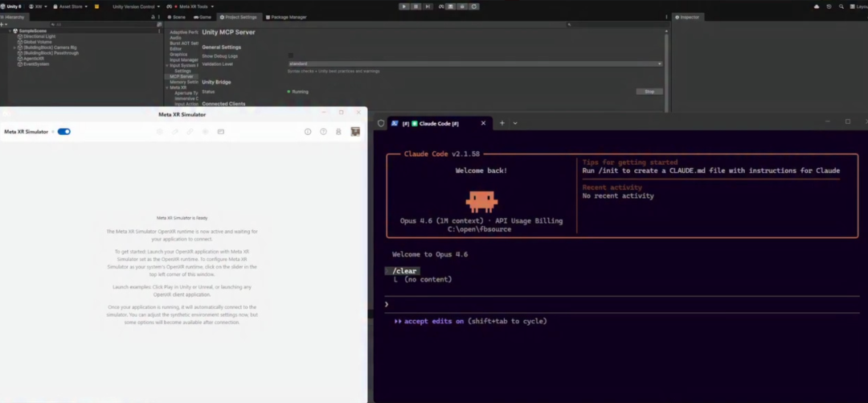Select MCP Server in Project Settings list
Viewport: 868px width, 403px height.
(182, 76)
